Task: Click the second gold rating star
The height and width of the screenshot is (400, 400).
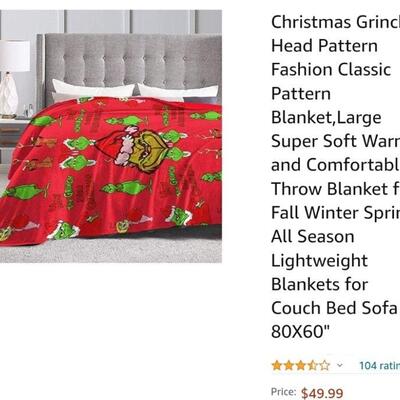Action: pos(289,365)
